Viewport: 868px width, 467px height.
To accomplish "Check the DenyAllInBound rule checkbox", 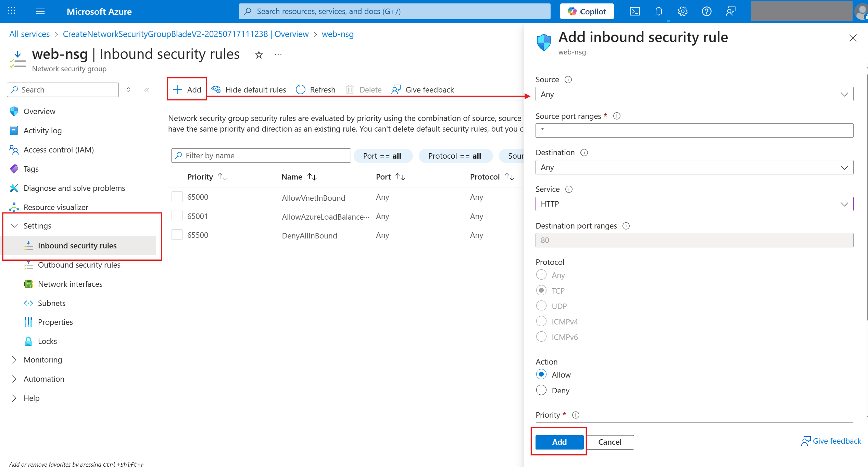I will click(x=177, y=235).
